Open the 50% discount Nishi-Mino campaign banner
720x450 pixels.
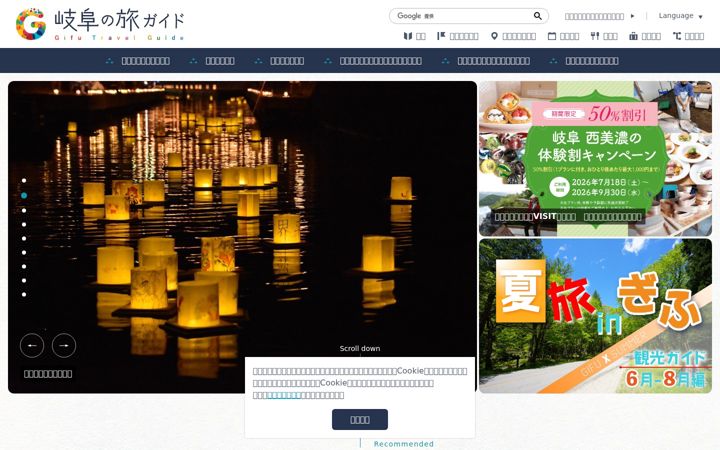point(596,159)
